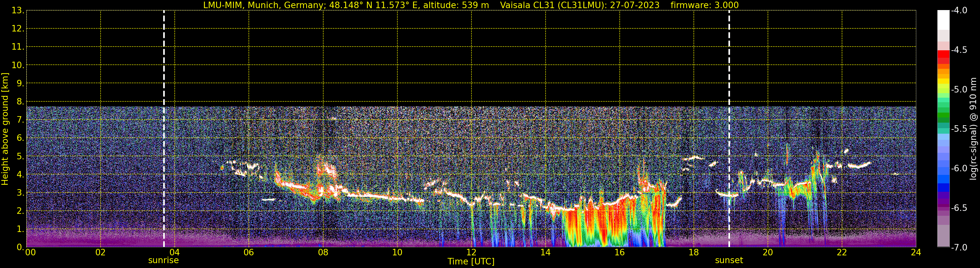980x268 pixels.
Task: Click the height axis label "8."
Action: pos(20,102)
